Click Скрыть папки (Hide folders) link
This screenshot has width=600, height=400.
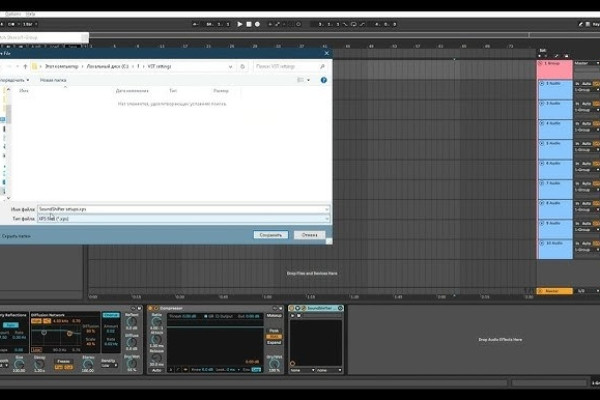16,236
